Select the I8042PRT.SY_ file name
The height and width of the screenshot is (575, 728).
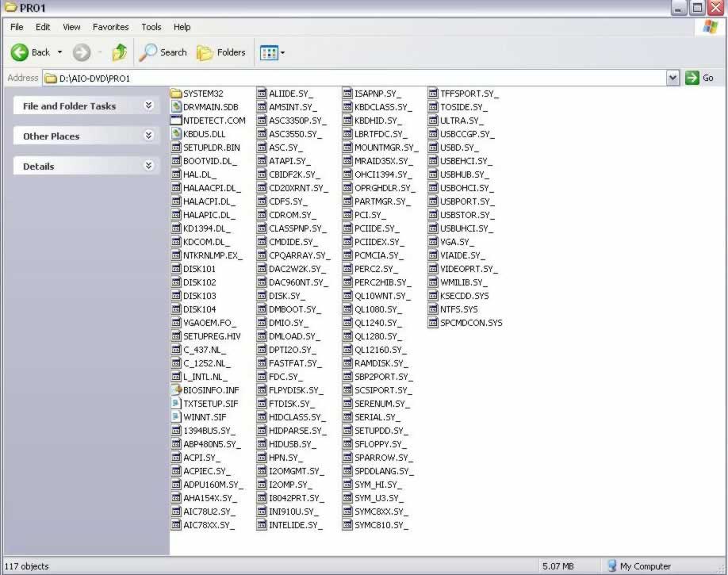pyautogui.click(x=297, y=498)
